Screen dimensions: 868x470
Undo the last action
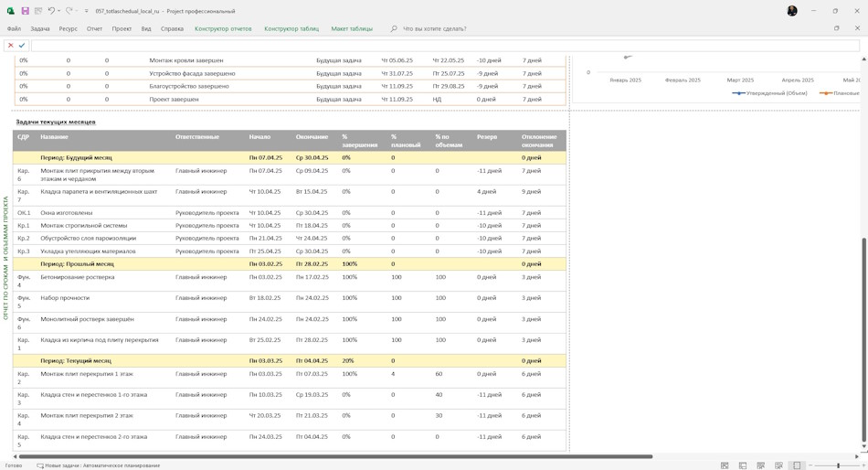click(51, 11)
